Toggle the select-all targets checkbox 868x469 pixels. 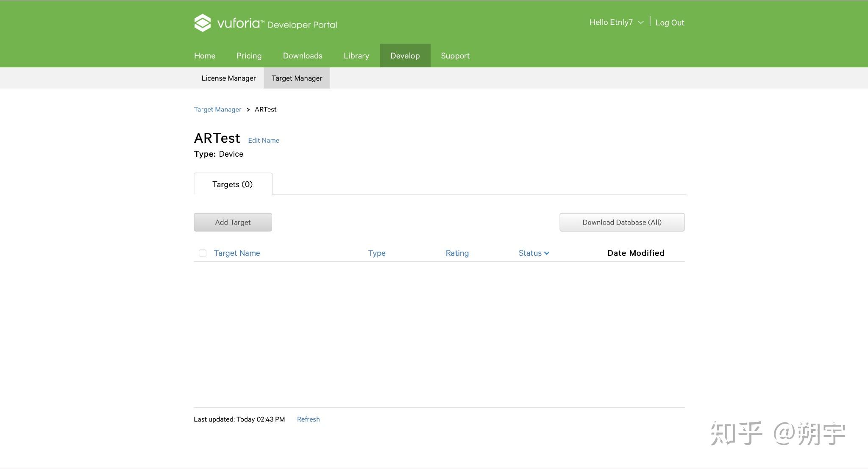(x=203, y=253)
